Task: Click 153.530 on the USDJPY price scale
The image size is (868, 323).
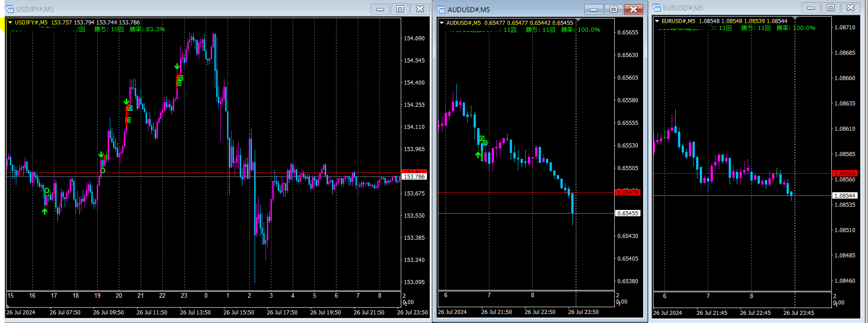Action: coord(414,216)
